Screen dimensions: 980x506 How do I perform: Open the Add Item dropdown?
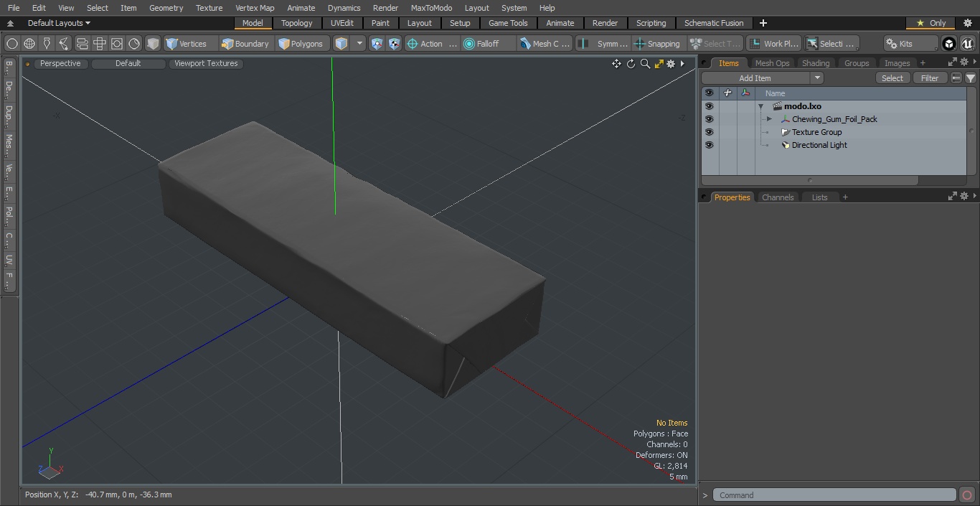(762, 78)
